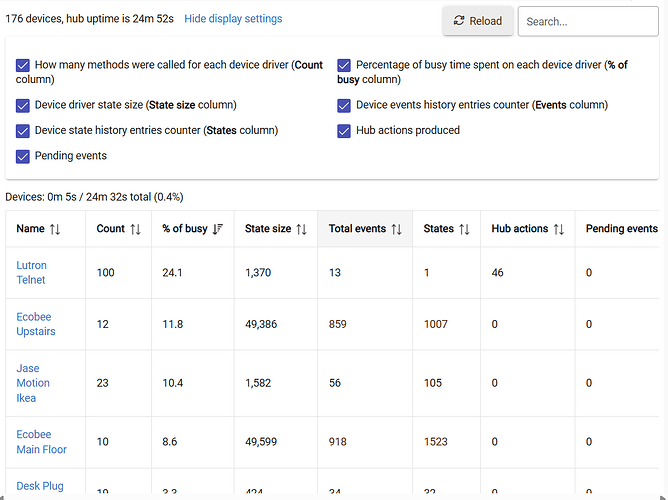This screenshot has width=668, height=500.
Task: Click % of busy descending sort icon
Action: coord(217,229)
